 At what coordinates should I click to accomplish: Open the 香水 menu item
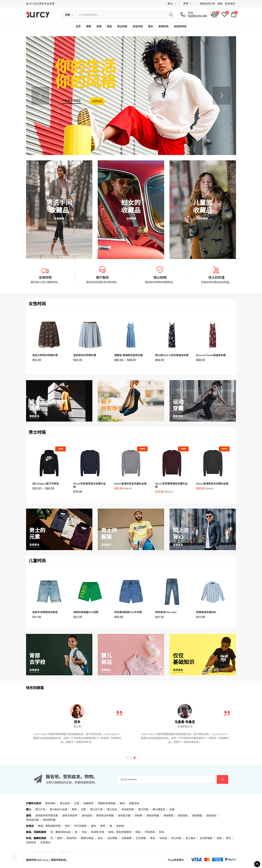(150, 27)
